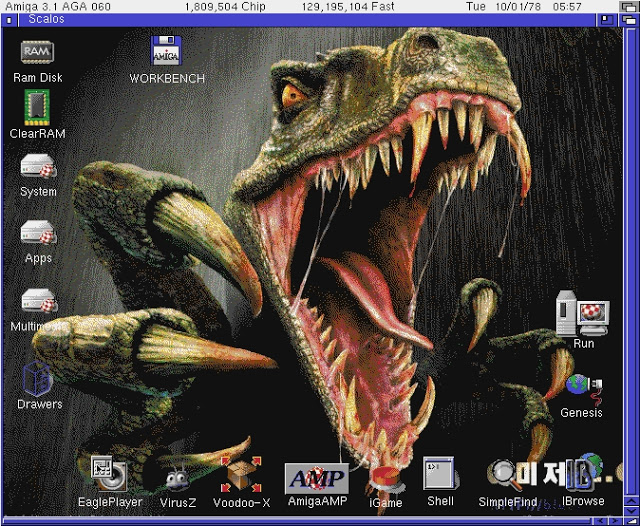Click the Scalos window title bar text
Image resolution: width=640 pixels, height=526 pixels.
click(x=46, y=19)
